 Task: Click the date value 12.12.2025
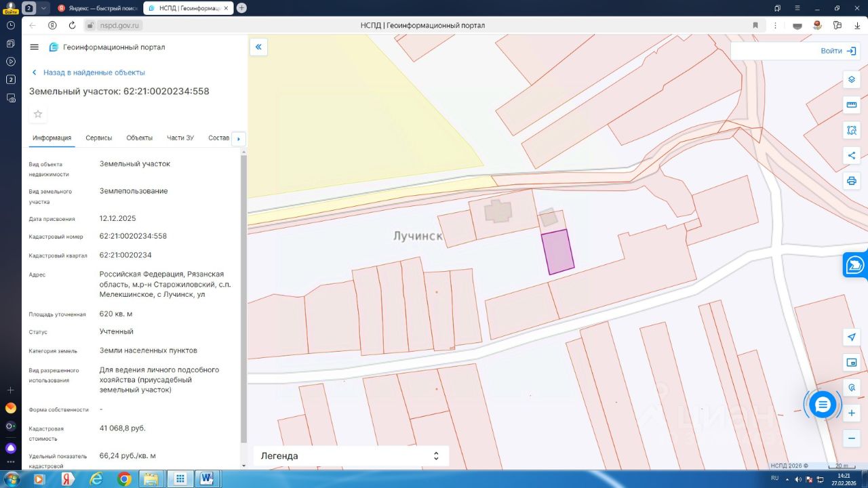[x=118, y=218]
